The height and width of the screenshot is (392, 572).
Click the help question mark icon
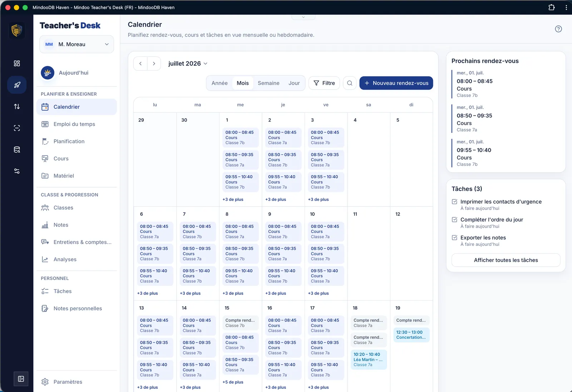pos(558,29)
